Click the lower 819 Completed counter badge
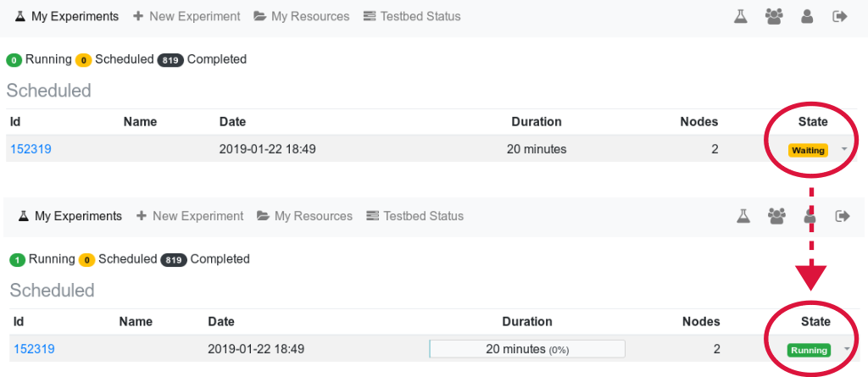Viewport: 868px width, 377px height. click(x=173, y=259)
